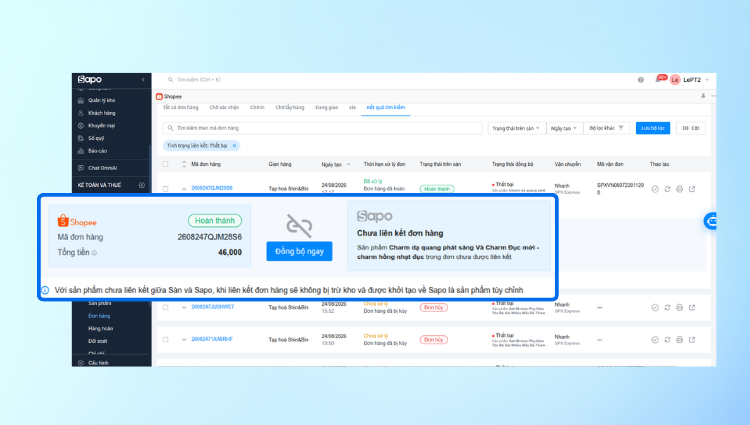The image size is (750, 425).
Task: Click the Lưu bộ lọc button
Action: click(x=653, y=128)
